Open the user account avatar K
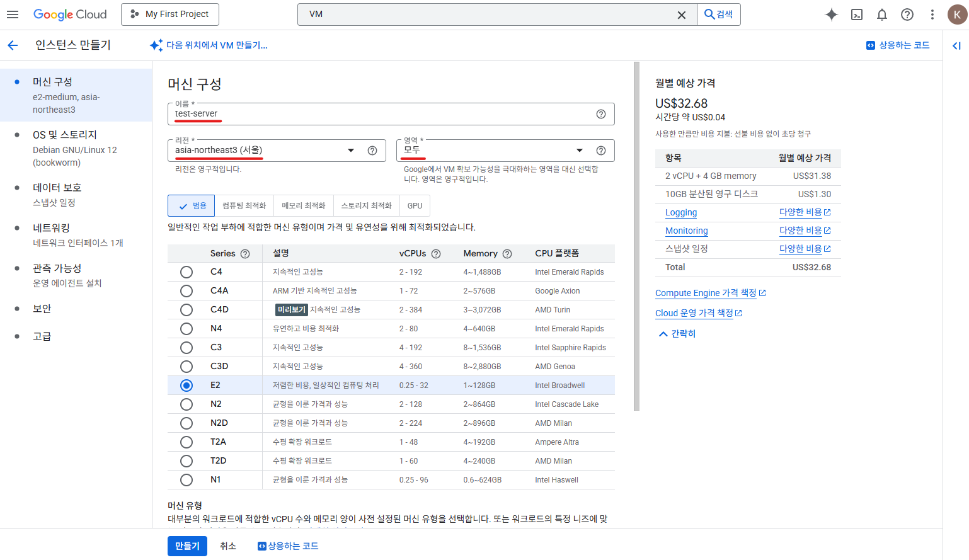The image size is (969, 560). 958,14
